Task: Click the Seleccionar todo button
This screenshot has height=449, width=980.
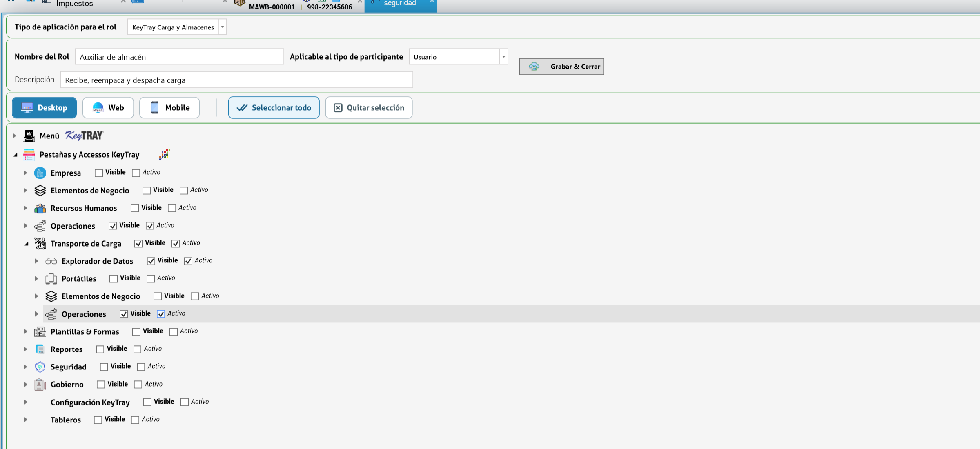Action: [274, 108]
